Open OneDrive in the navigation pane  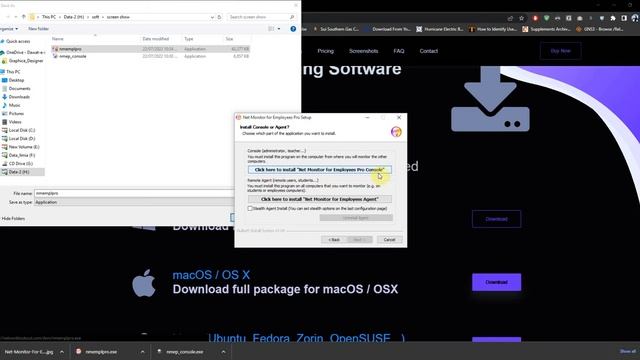(23, 53)
